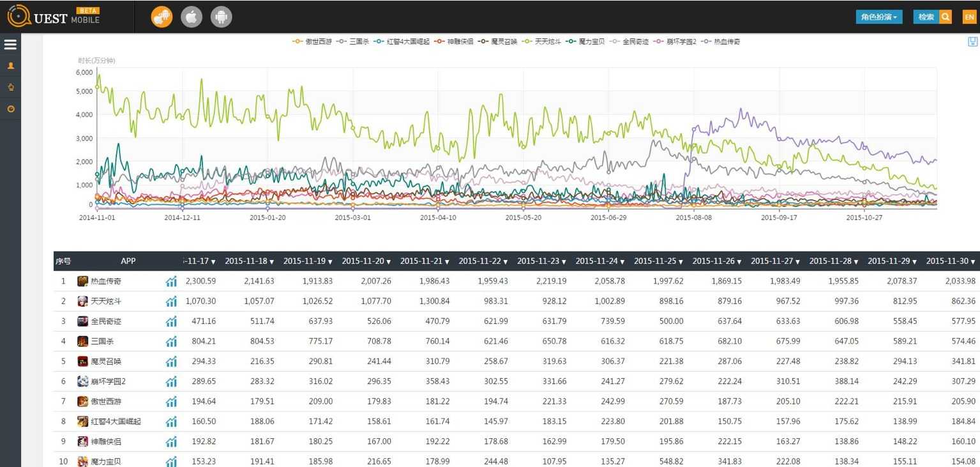980x467 pixels.
Task: Click the save-as-image icon above the chart
Action: coord(972,42)
